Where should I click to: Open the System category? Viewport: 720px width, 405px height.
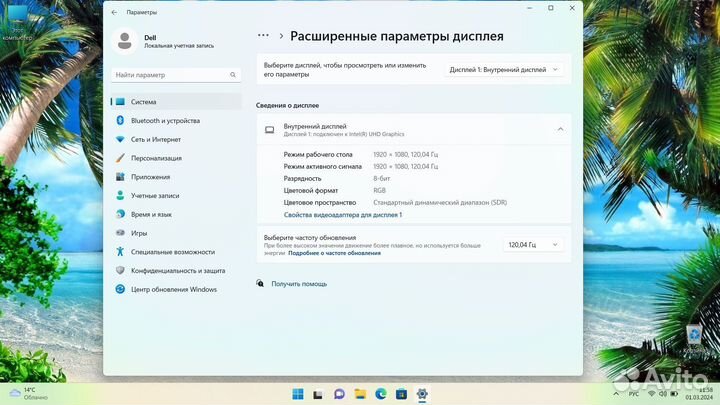pyautogui.click(x=176, y=101)
